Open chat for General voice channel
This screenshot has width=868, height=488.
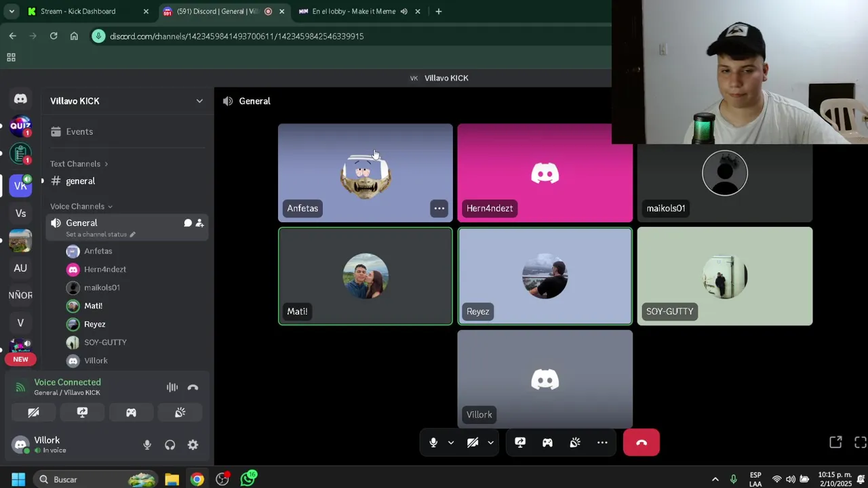click(188, 223)
